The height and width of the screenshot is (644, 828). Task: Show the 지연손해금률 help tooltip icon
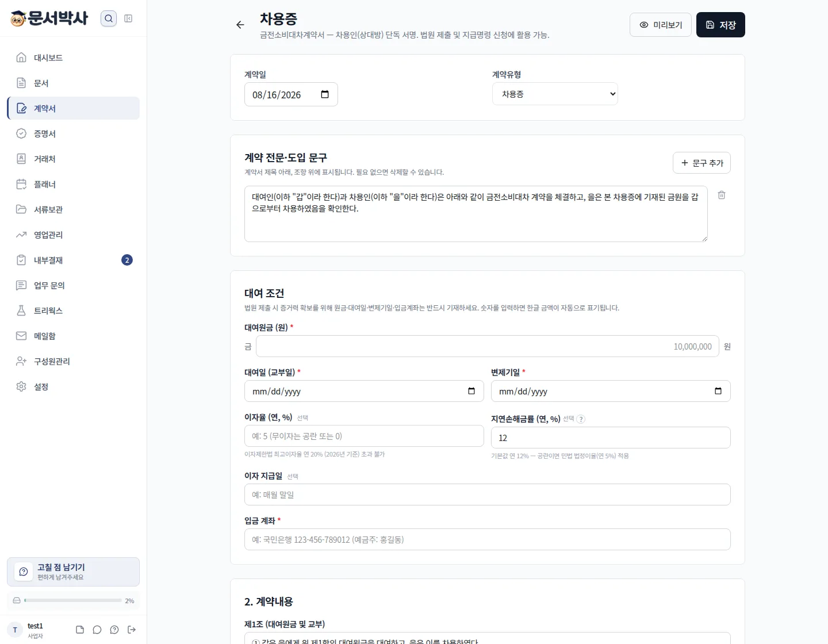581,419
